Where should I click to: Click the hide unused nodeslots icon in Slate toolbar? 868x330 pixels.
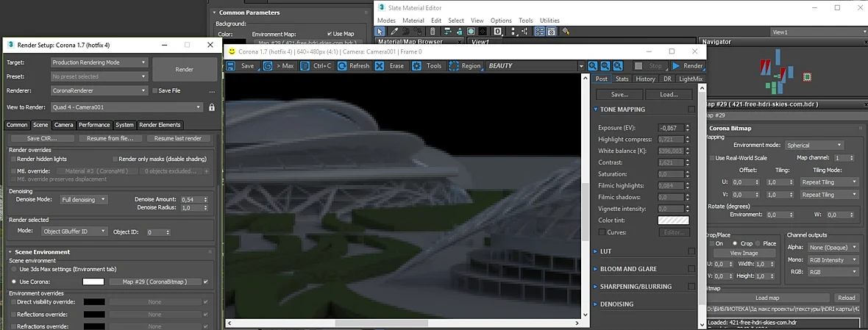(460, 32)
